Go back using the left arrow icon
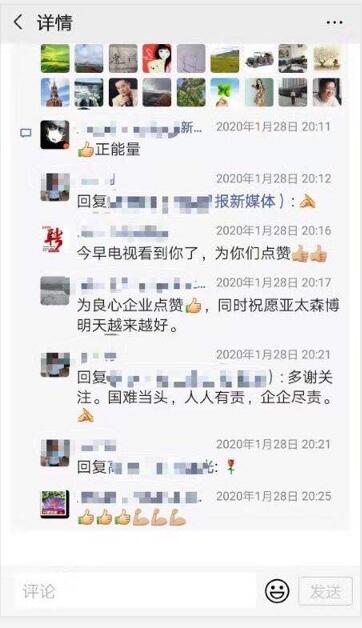The width and height of the screenshot is (362, 628). 18,22
